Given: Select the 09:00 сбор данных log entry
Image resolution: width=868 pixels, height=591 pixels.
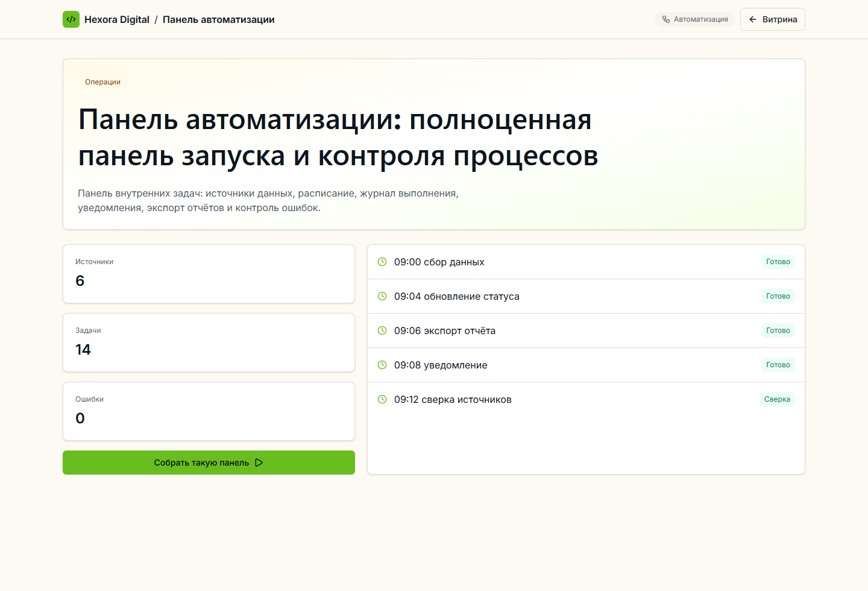Looking at the screenshot, I should tap(586, 262).
